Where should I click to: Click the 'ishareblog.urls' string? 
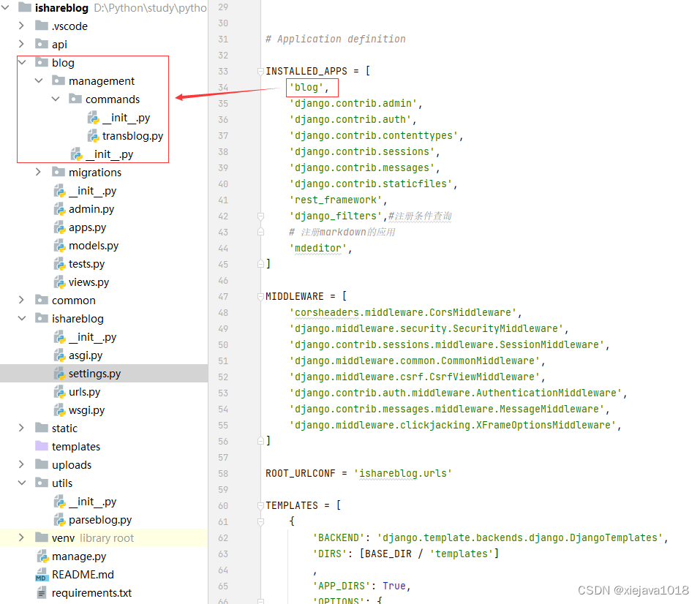pos(403,473)
